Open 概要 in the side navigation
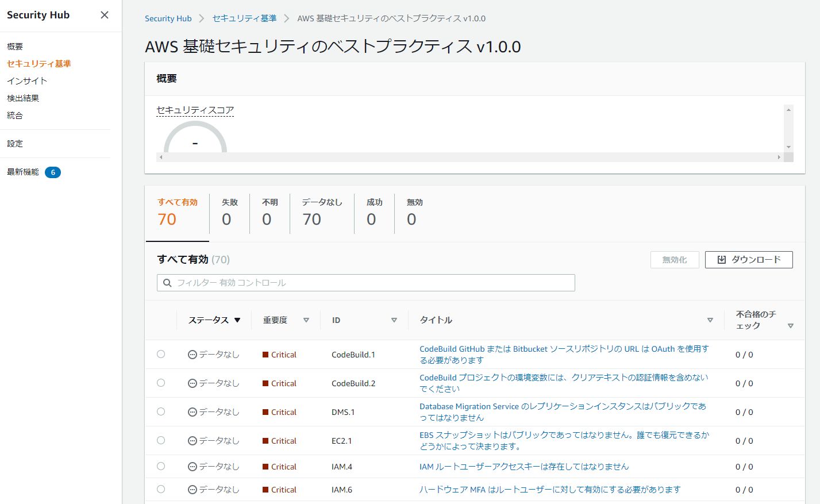 point(15,47)
